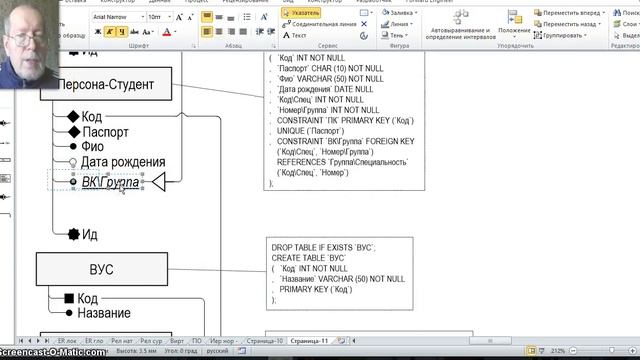Align text left
Image resolution: width=640 pixels, height=360 pixels.
(x=207, y=31)
